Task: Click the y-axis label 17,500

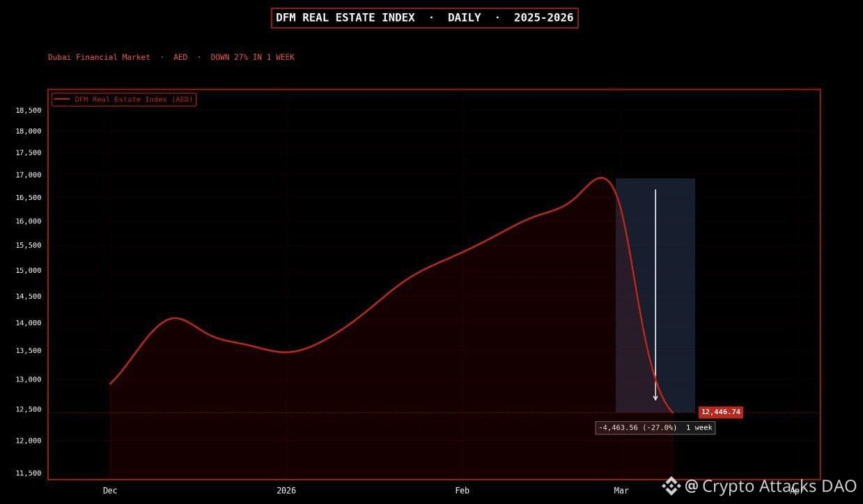Action: (29, 152)
